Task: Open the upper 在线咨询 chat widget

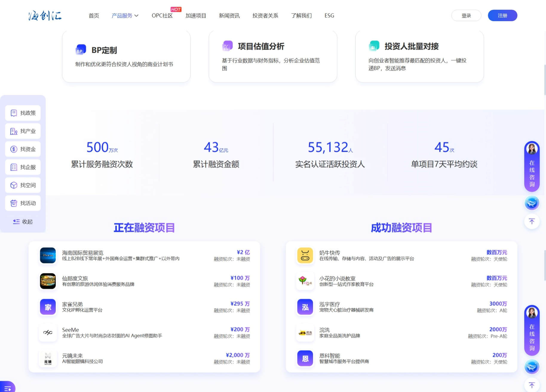Action: click(532, 166)
